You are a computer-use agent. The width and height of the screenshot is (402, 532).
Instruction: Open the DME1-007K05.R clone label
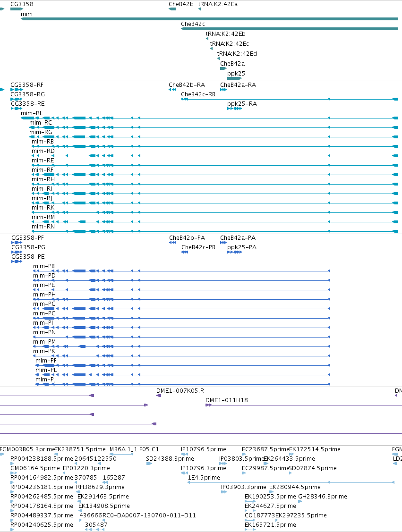(x=180, y=391)
